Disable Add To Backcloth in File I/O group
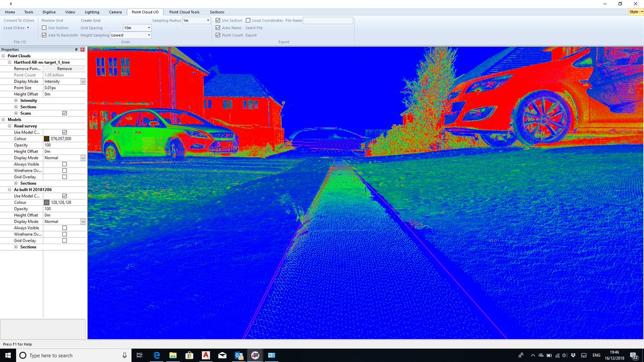644x362 pixels. (x=44, y=35)
